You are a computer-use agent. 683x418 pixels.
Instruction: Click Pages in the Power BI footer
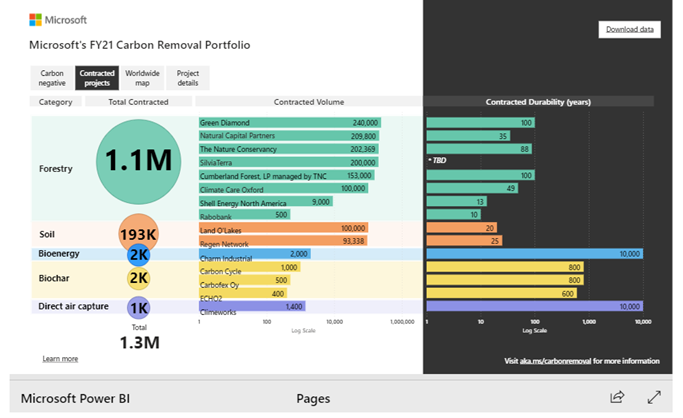(313, 398)
